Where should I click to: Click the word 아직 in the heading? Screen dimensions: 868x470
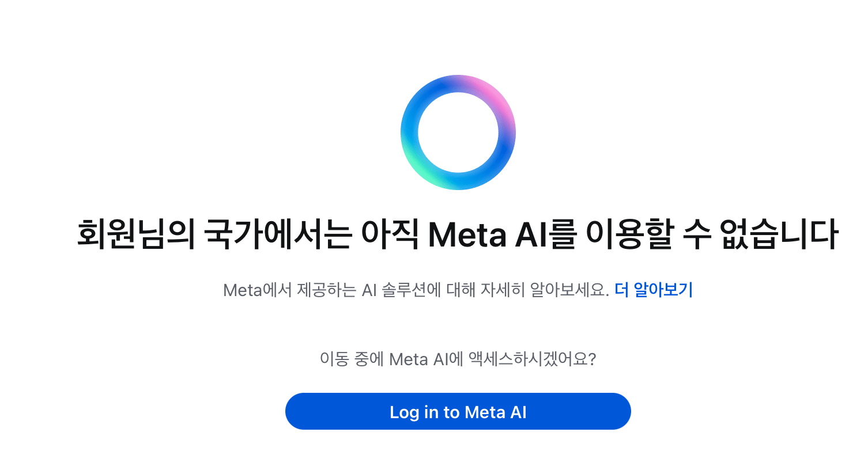click(x=390, y=234)
